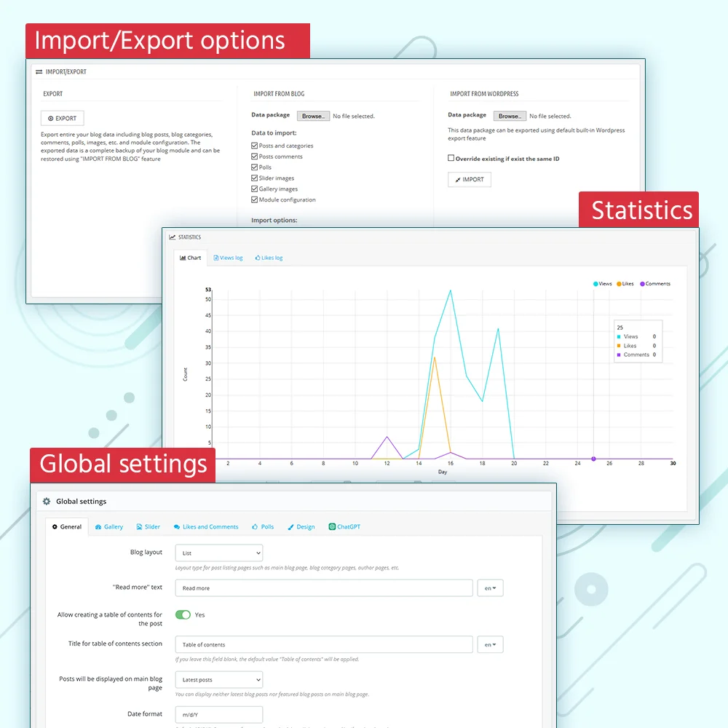728x728 pixels.
Task: Open the Likes and Comments tab
Action: 206,526
